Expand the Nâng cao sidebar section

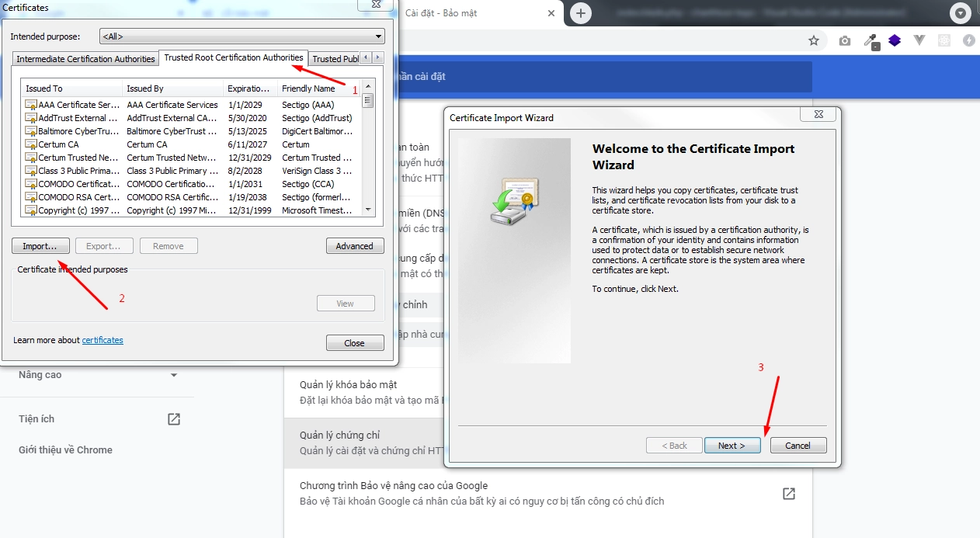(x=174, y=375)
